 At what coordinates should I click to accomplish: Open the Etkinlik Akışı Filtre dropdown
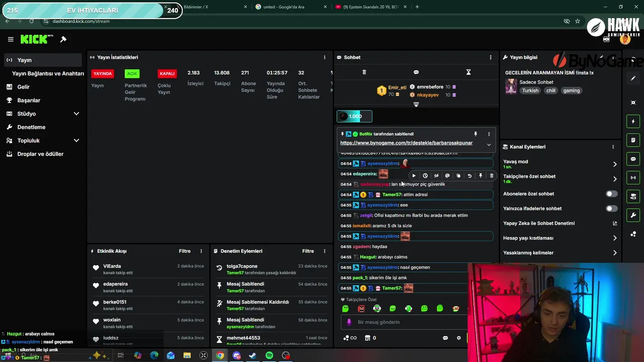click(185, 251)
